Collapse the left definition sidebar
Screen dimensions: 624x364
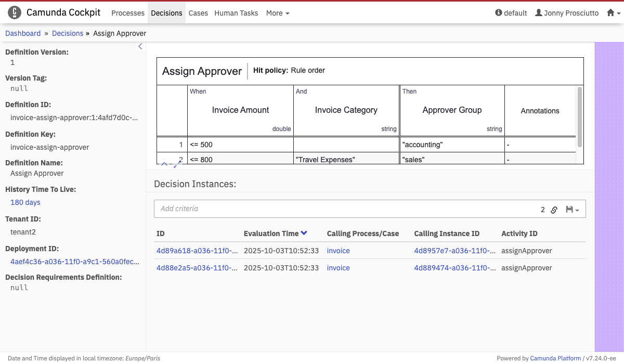pos(140,46)
